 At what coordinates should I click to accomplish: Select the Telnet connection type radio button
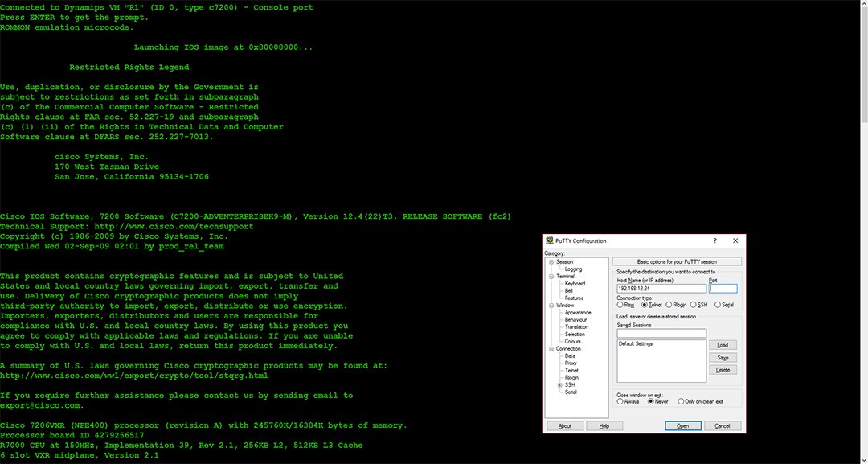coord(645,305)
